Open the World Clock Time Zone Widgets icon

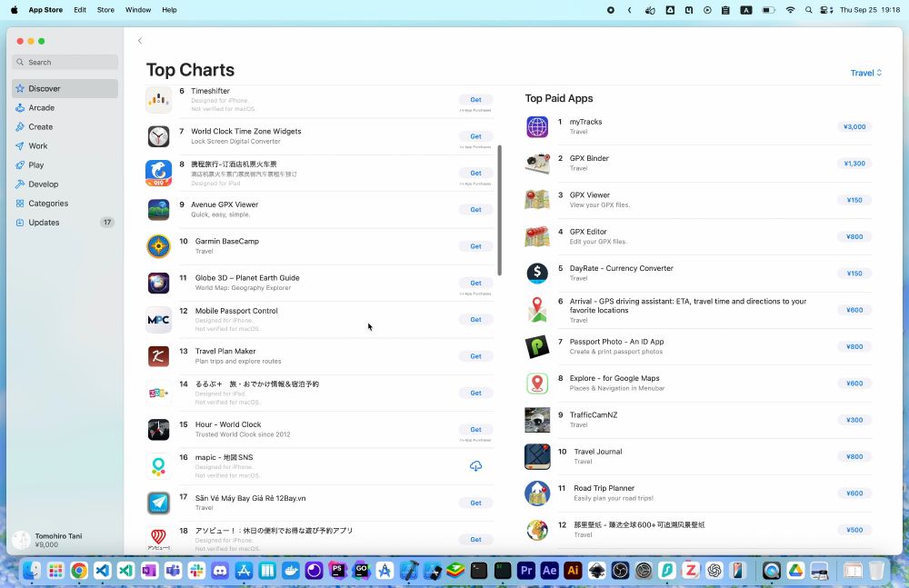pos(158,136)
